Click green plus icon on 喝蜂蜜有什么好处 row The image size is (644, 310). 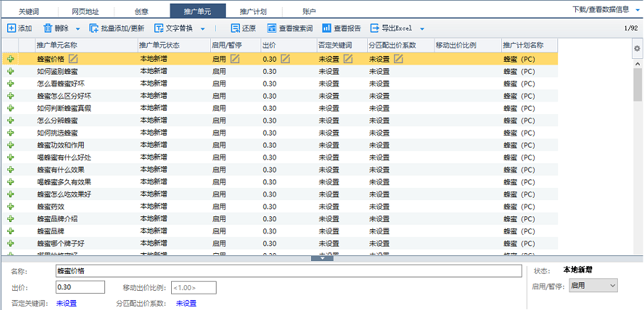click(11, 157)
